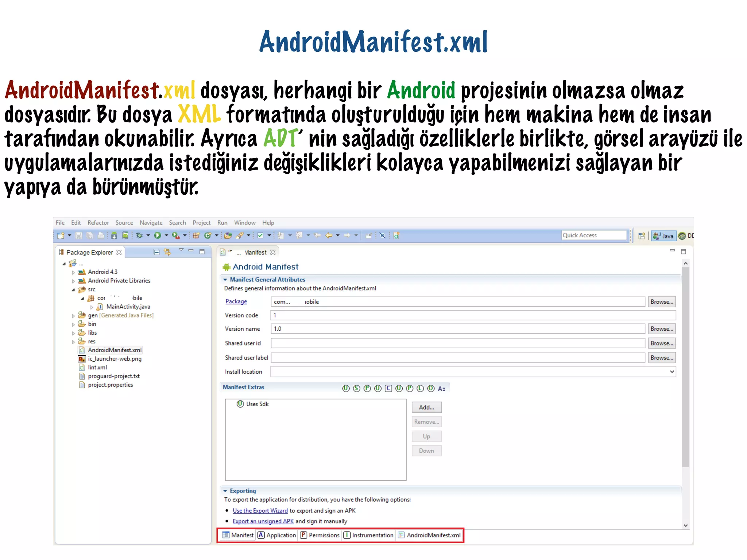Click the New Android XML File icon
Screen dimensions: 747x560
click(396, 236)
